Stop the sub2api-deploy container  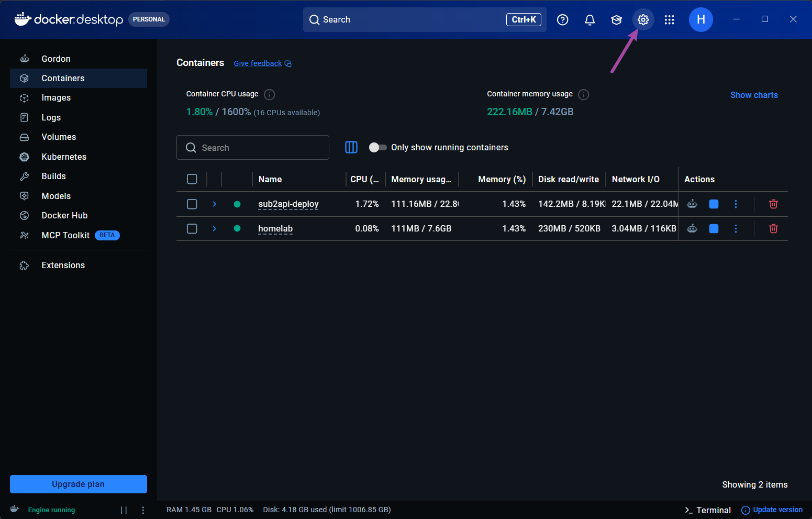714,204
